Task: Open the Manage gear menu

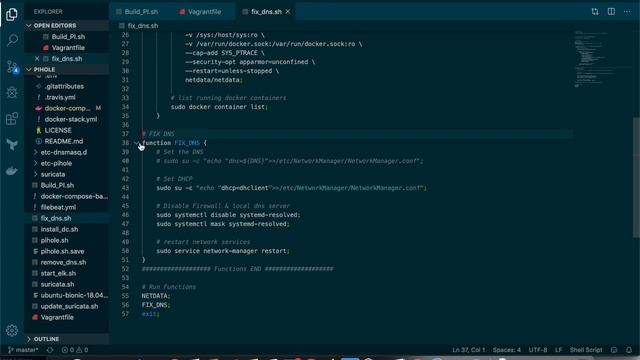Action: pyautogui.click(x=12, y=330)
